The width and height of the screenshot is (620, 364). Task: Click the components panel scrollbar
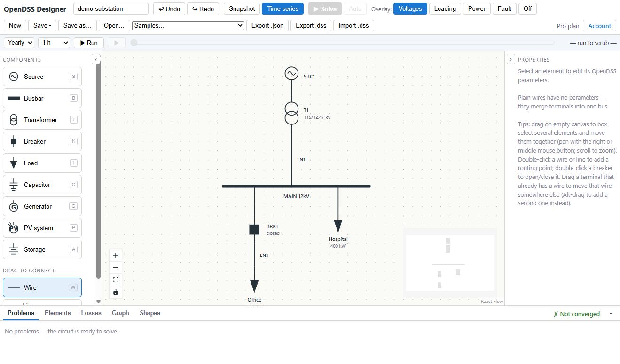tap(98, 171)
